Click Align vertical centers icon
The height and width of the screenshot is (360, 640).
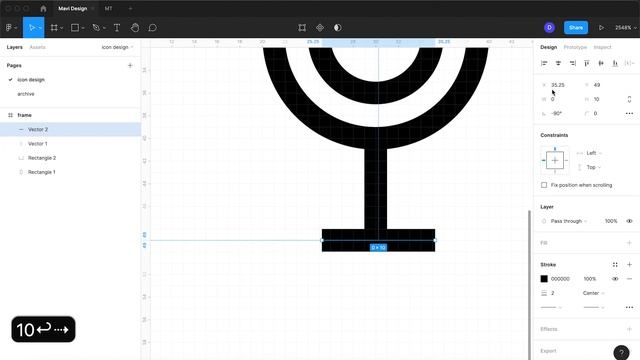(601, 63)
